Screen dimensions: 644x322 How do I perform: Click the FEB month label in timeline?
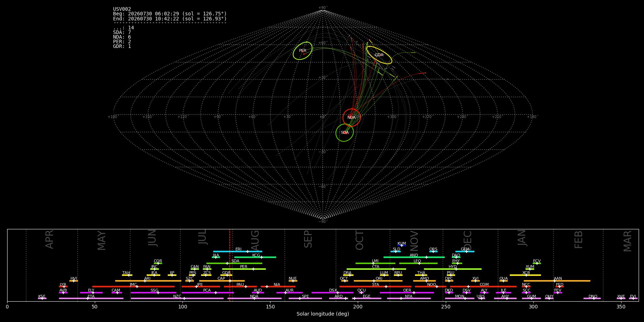579,240
